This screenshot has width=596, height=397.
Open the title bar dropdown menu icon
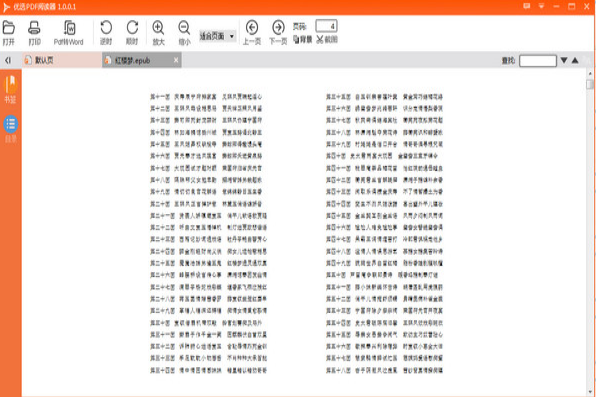pos(541,6)
